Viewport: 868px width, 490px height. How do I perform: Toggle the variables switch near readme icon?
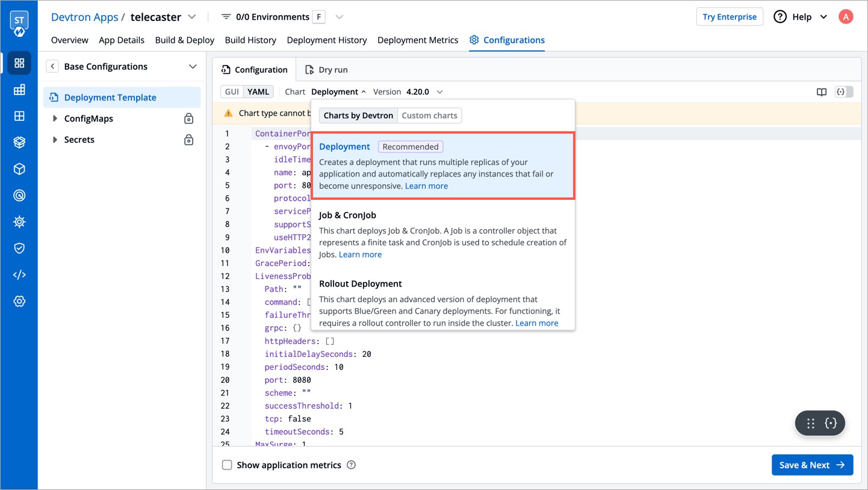844,92
